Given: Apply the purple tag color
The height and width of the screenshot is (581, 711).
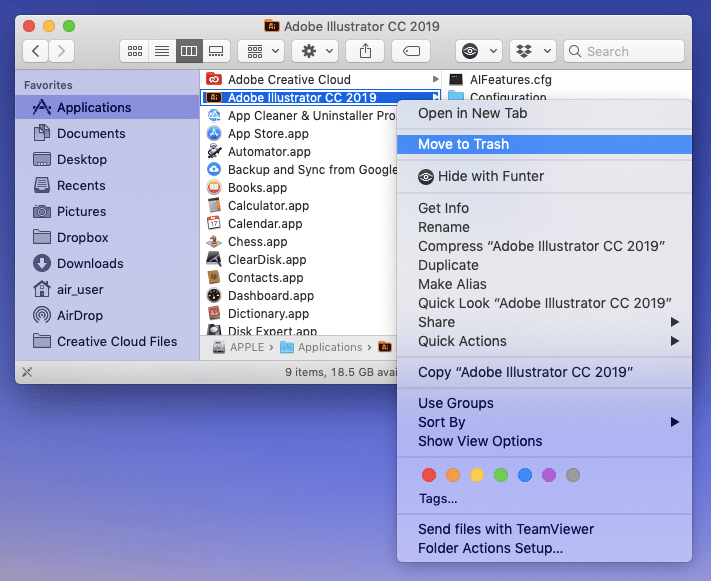Looking at the screenshot, I should tap(549, 475).
